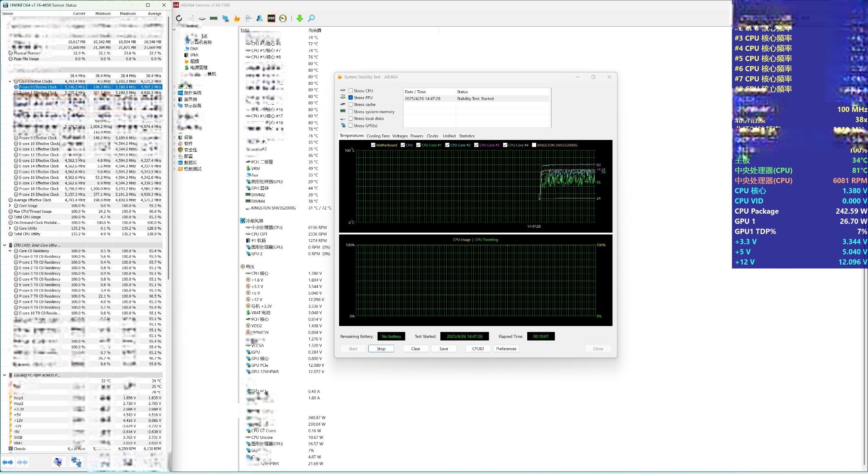868x474 pixels.
Task: Enable the Stress cache checkbox
Action: 351,105
